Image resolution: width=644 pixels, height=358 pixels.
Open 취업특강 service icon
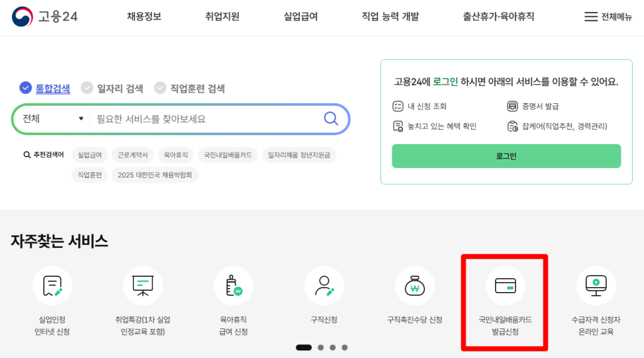[x=143, y=286]
